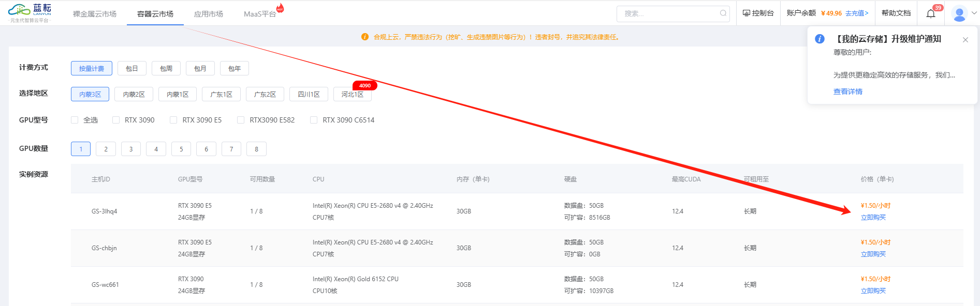Viewport: 980px width, 306px height.
Task: Open 帮助文档 help docs
Action: [896, 13]
